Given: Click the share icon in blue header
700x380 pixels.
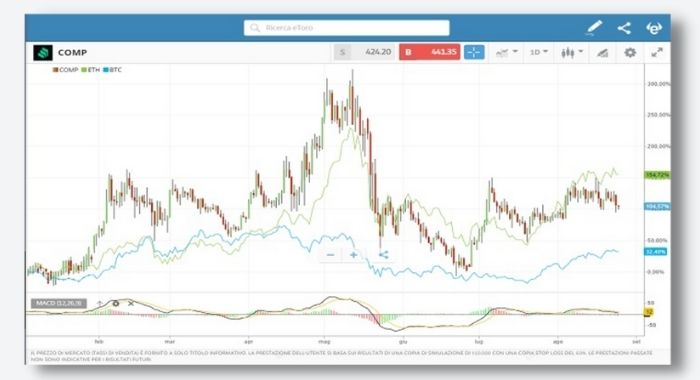Looking at the screenshot, I should tap(624, 28).
